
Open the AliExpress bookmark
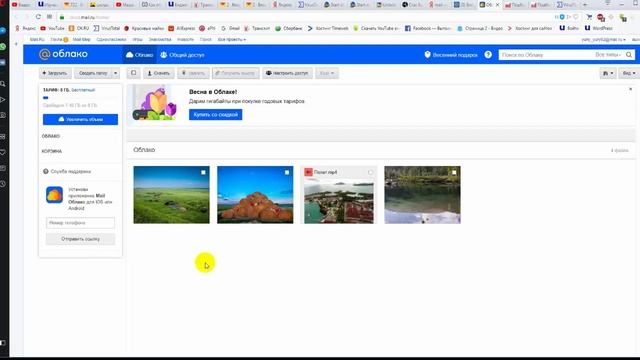182,28
